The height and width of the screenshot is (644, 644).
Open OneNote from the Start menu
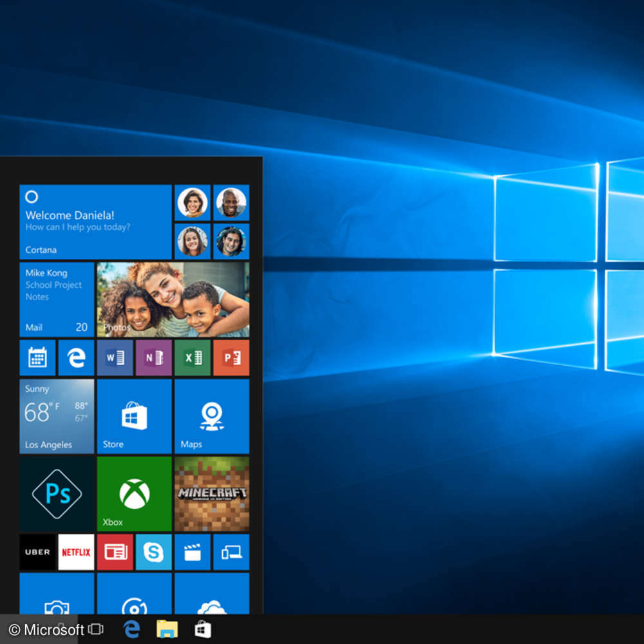point(153,357)
